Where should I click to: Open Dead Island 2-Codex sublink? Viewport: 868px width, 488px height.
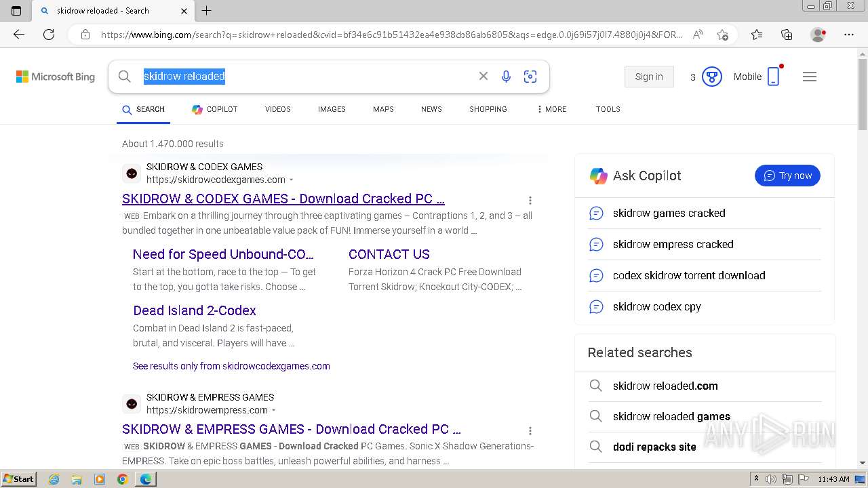coord(195,310)
